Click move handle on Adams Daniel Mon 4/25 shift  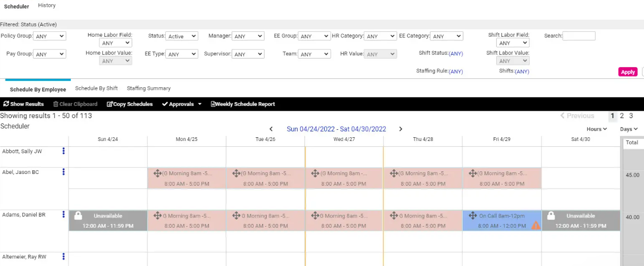click(x=157, y=216)
